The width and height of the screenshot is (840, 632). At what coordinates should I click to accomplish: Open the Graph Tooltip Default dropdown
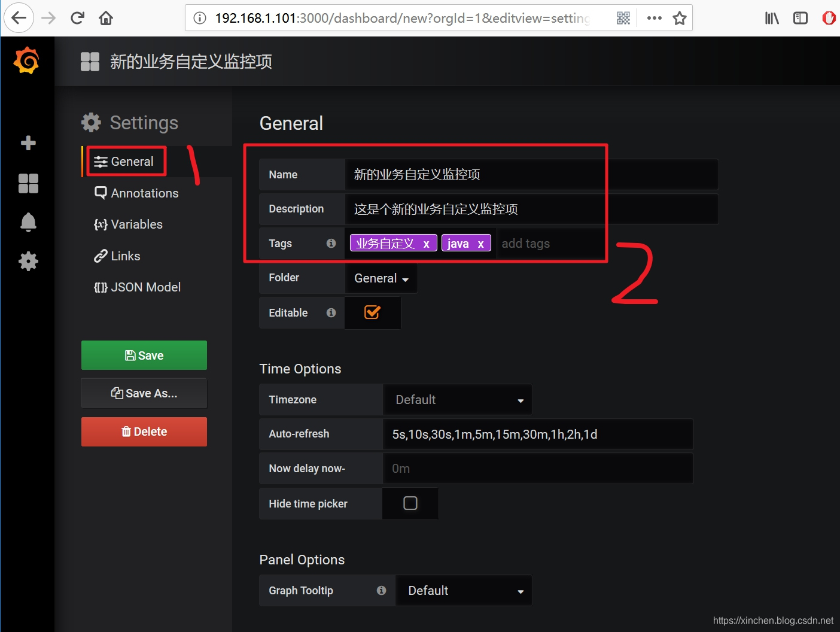click(x=464, y=591)
